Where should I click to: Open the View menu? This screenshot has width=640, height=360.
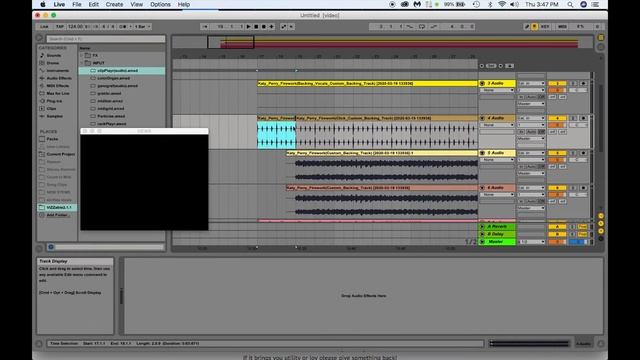click(x=136, y=4)
